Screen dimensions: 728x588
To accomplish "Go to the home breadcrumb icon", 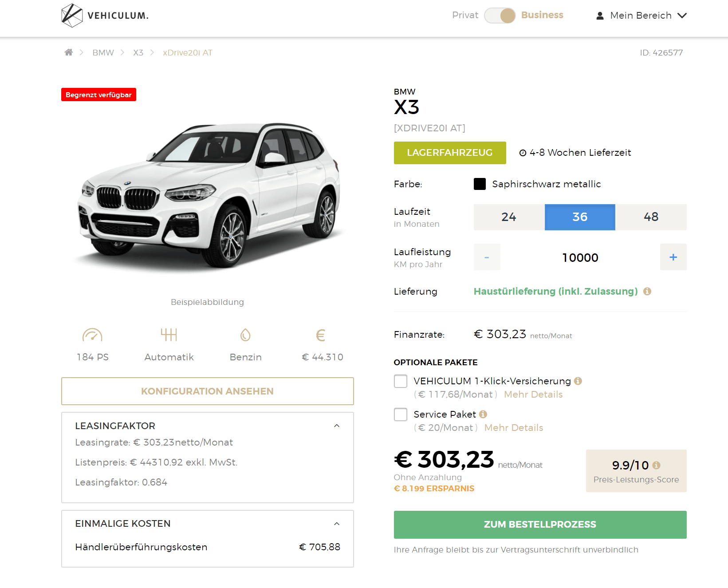I will pos(69,52).
